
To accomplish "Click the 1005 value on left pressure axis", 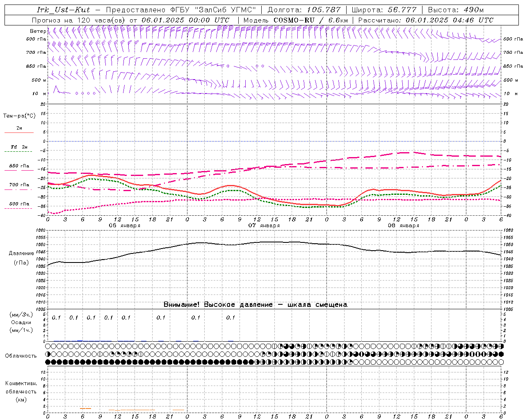I will (40, 309).
